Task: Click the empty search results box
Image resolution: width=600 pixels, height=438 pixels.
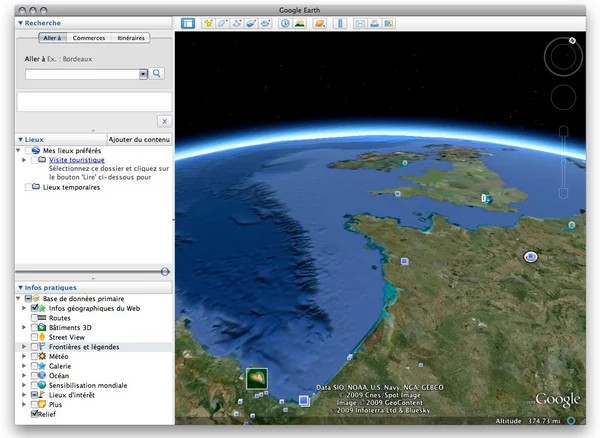Action: 94,102
